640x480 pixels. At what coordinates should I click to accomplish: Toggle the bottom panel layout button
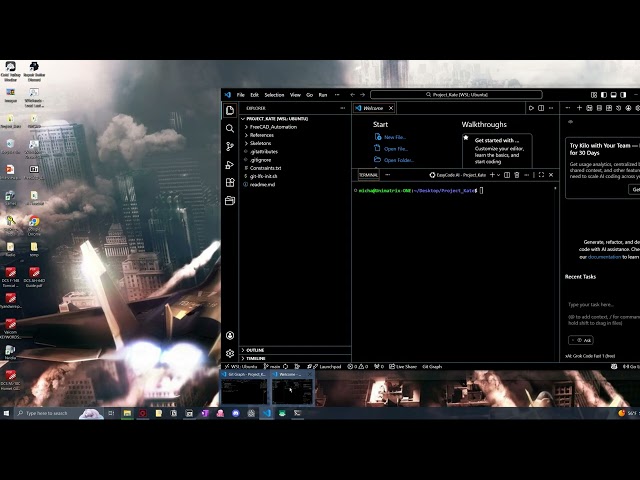coord(613,95)
